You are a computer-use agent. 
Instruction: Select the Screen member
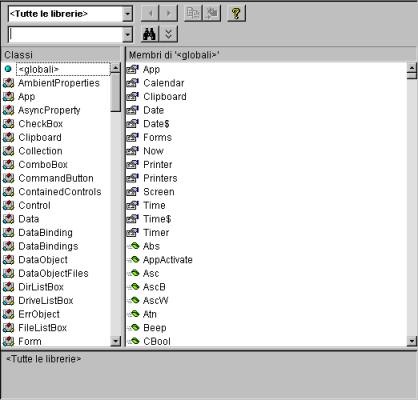click(159, 192)
